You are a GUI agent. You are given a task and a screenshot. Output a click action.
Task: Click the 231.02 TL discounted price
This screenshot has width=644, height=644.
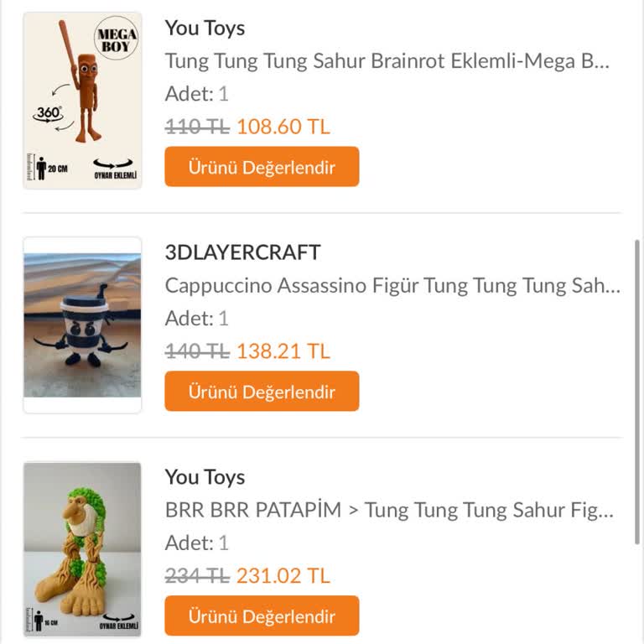coord(283,576)
